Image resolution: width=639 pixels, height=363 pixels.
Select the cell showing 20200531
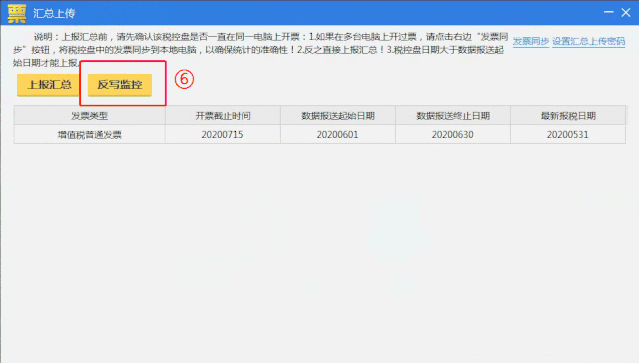pos(568,134)
